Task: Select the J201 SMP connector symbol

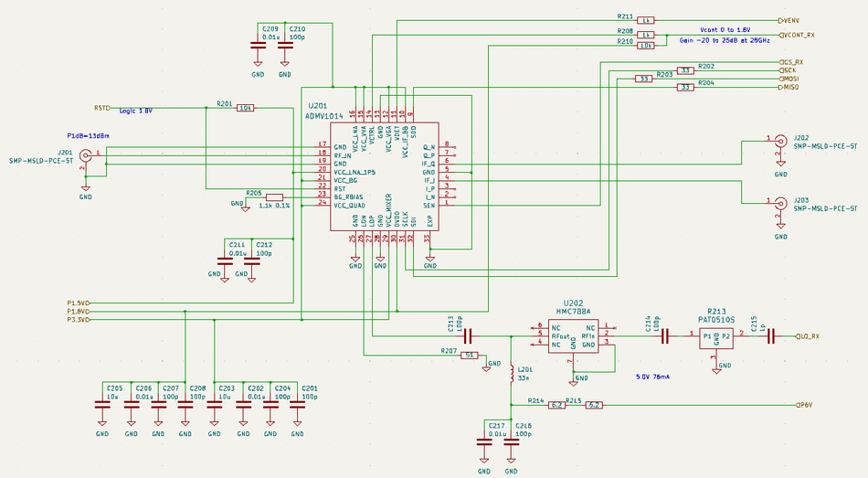Action: [87, 157]
